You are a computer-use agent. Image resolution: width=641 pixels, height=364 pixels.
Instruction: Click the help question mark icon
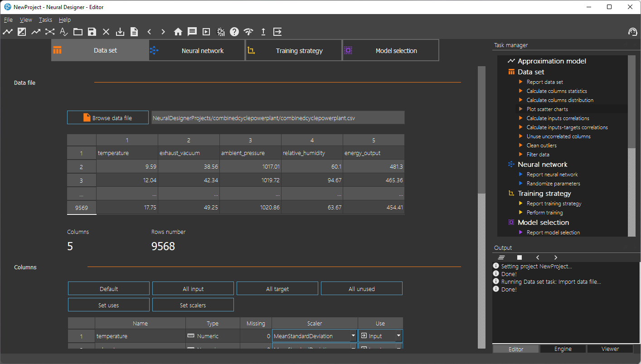(x=234, y=32)
